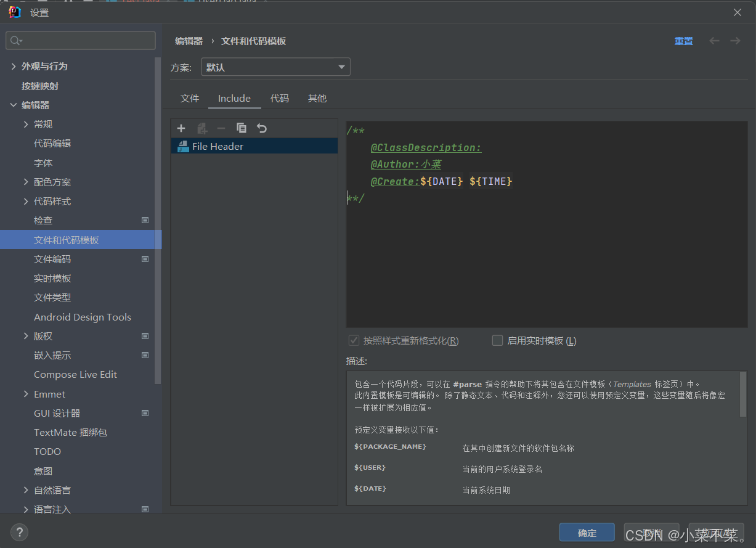Viewport: 756px width, 548px height.
Task: Click ${USER} variable in description
Action: (370, 468)
